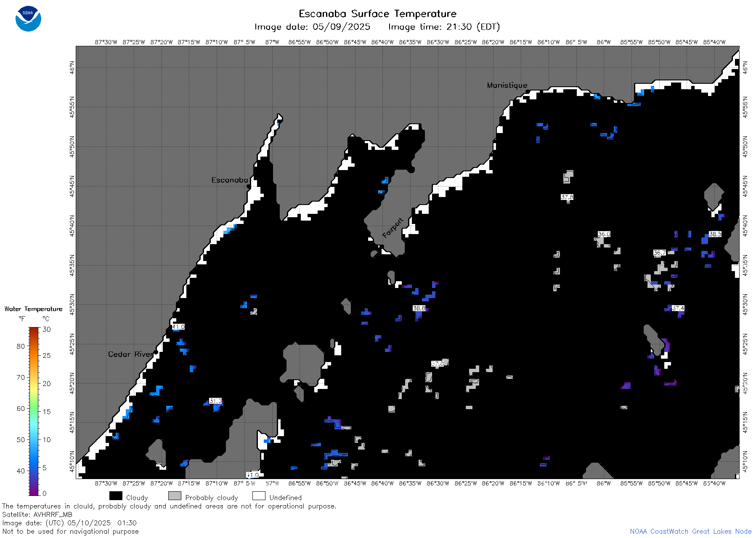
Task: Click the Image date 05/09/2025 text
Action: [312, 27]
